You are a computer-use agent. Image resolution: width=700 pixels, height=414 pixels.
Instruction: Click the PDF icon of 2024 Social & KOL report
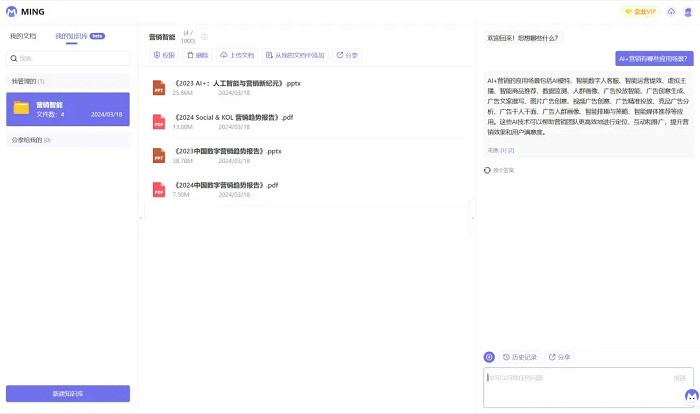158,121
